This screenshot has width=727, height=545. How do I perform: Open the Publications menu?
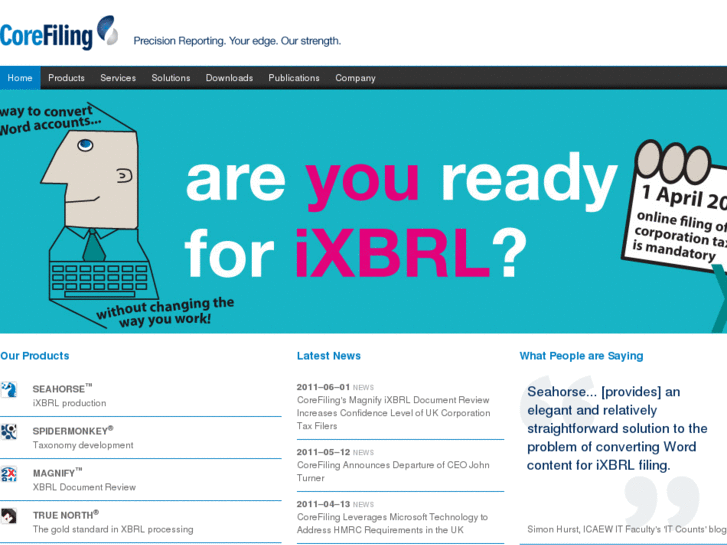point(294,78)
